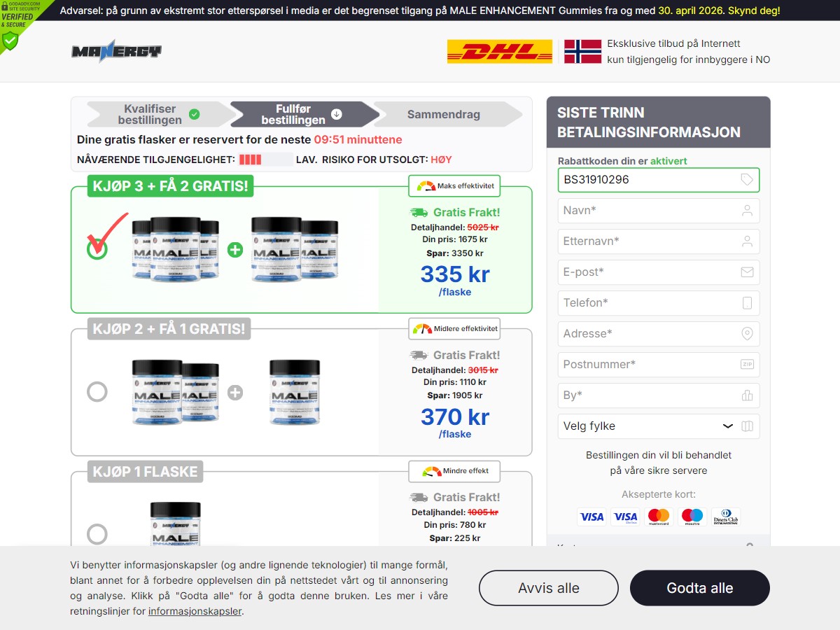Select the Kjøp 3 + få 2 gratis radio
Viewport: 840px width, 630px height.
(97, 248)
